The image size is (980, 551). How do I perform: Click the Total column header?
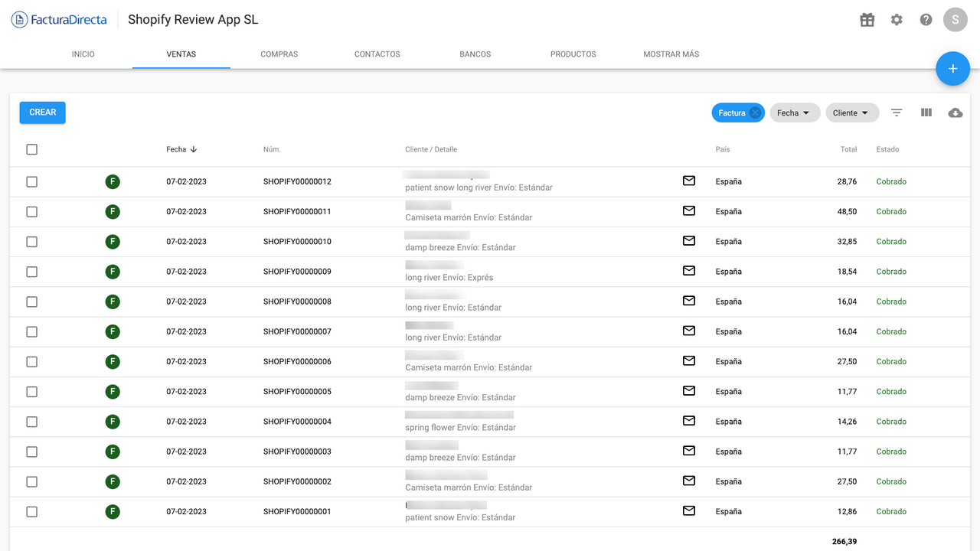848,149
